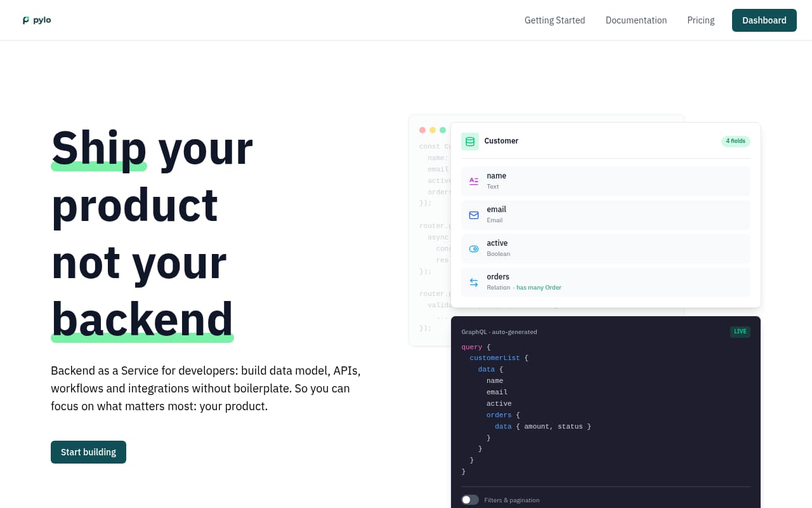Select the name field row
812x508 pixels.
(x=606, y=181)
